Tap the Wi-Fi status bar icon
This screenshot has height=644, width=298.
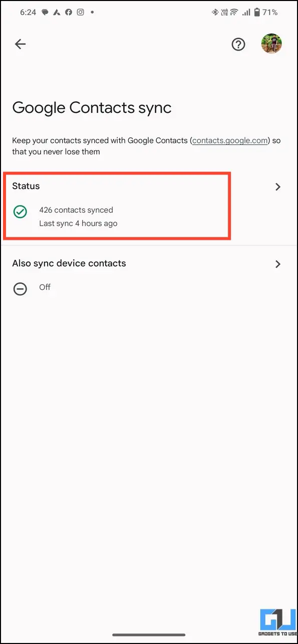point(234,12)
